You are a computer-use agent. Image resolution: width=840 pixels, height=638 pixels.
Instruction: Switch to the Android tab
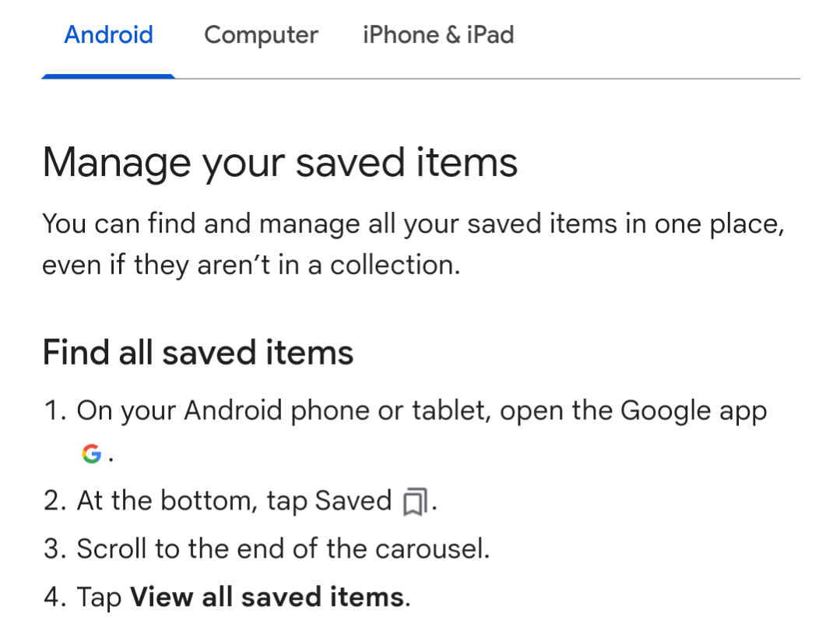[108, 35]
